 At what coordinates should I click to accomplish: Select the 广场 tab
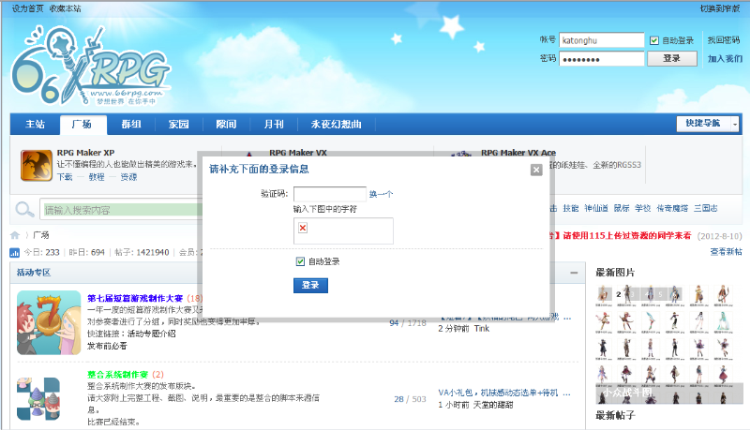tap(82, 124)
